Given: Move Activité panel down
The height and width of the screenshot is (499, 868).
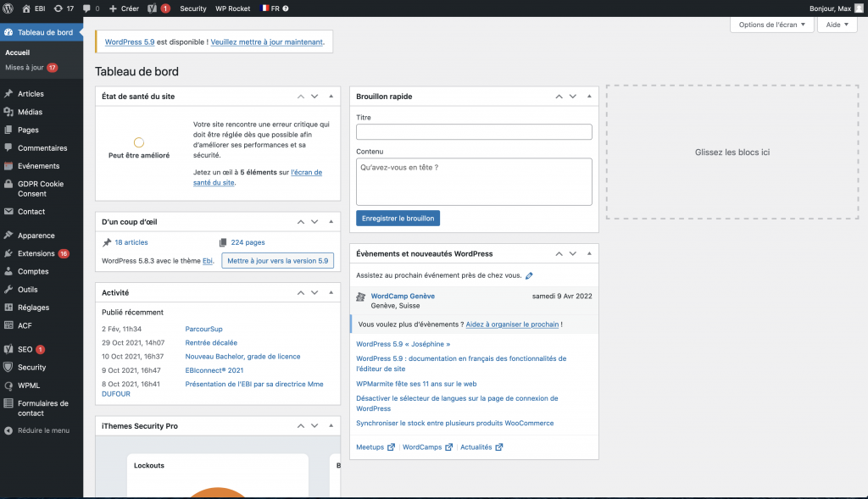Looking at the screenshot, I should (314, 292).
